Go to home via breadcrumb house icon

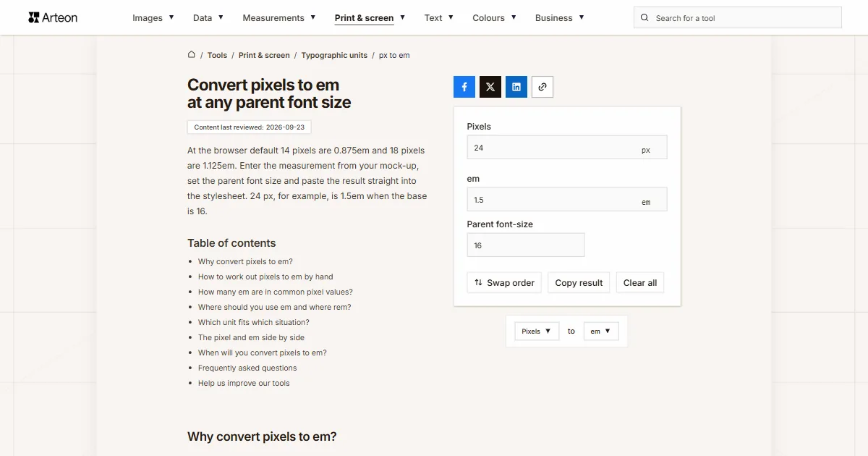point(192,54)
